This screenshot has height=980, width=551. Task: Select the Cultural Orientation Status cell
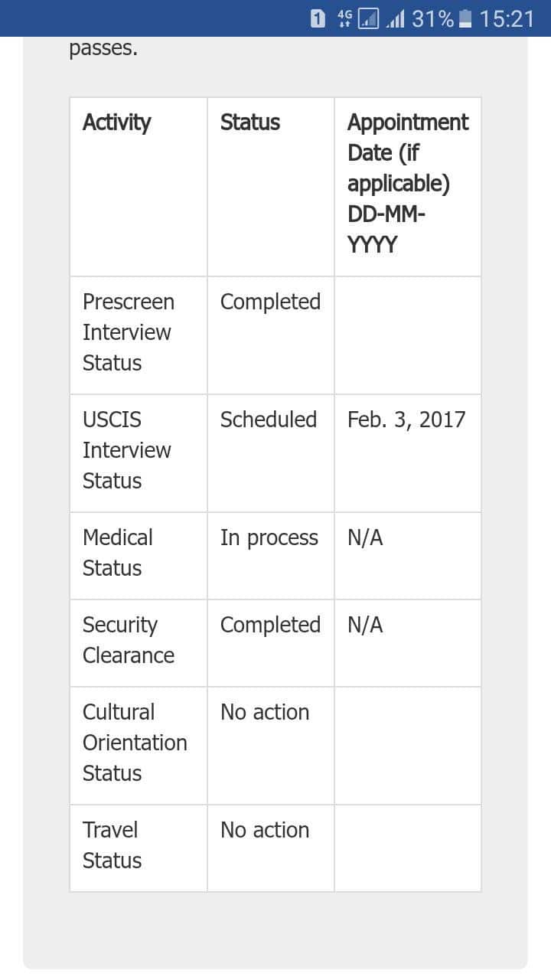(135, 743)
